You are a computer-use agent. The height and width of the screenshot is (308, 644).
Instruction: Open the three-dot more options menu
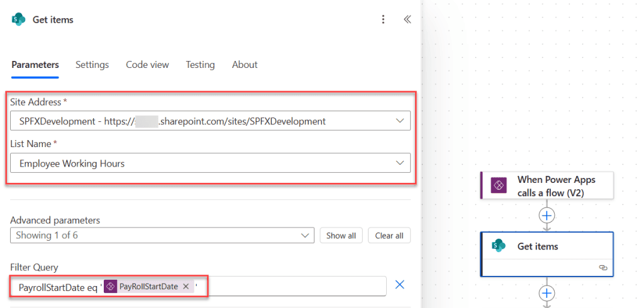pos(383,19)
